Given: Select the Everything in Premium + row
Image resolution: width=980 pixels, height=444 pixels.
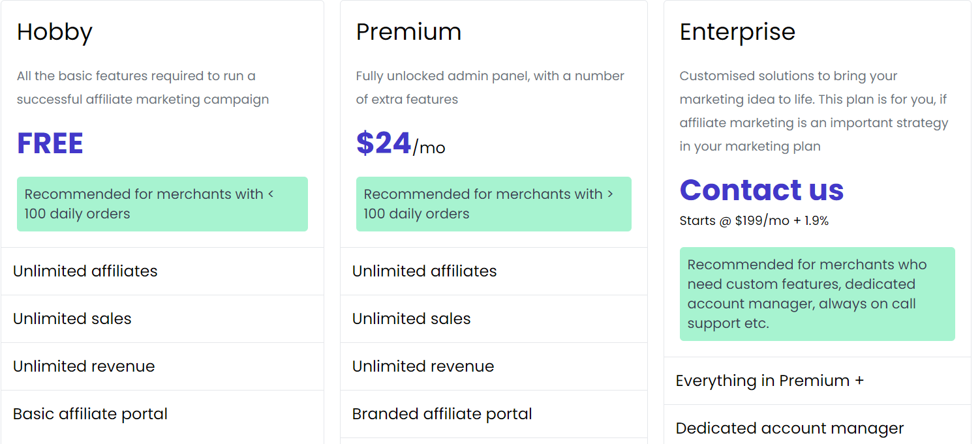Looking at the screenshot, I should (x=770, y=381).
